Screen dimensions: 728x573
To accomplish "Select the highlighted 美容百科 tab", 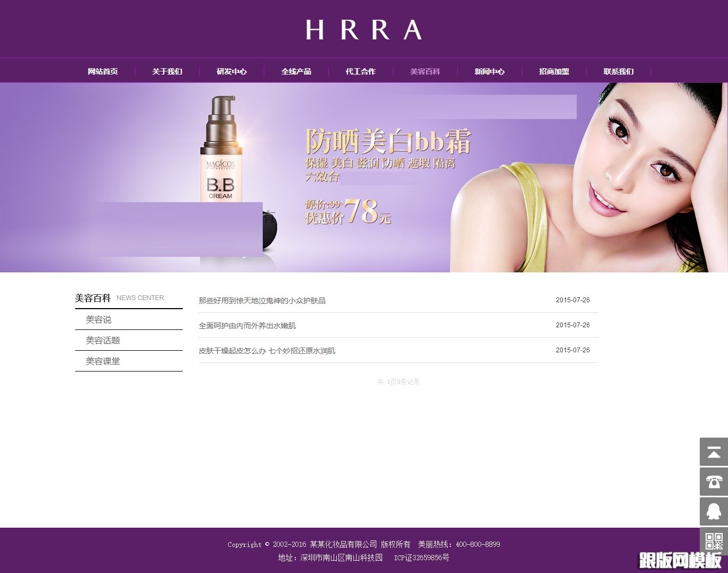I will click(x=425, y=71).
